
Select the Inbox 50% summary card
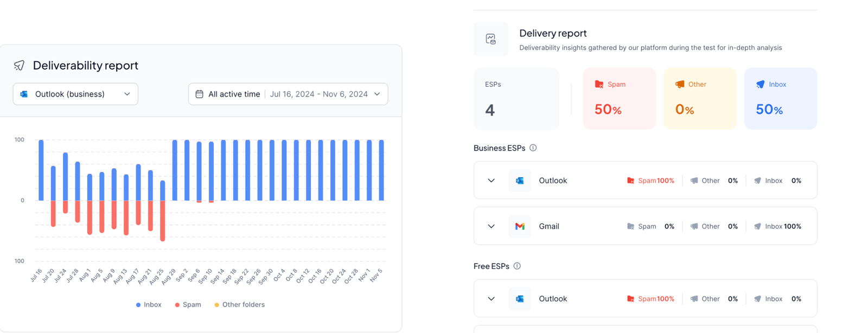click(780, 99)
